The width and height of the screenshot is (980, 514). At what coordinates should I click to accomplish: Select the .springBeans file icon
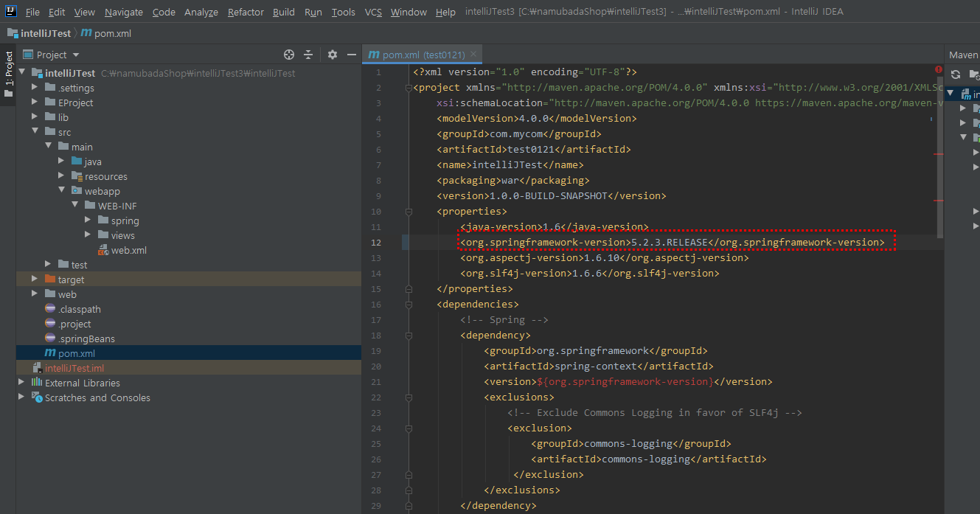[50, 338]
